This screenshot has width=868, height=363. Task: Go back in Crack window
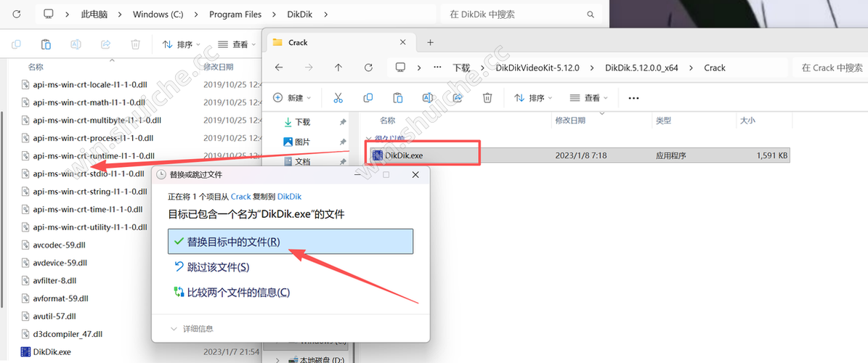[279, 68]
